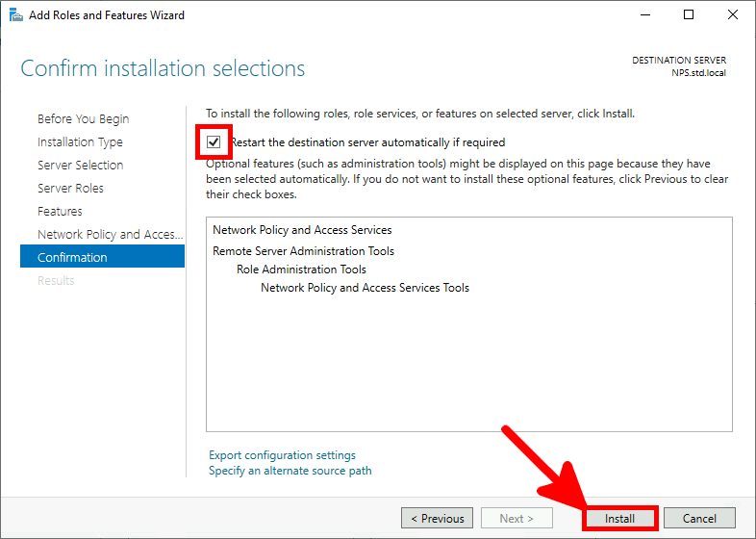
Task: Minimize the Add Roles and Features Wizard
Action: [x=643, y=14]
